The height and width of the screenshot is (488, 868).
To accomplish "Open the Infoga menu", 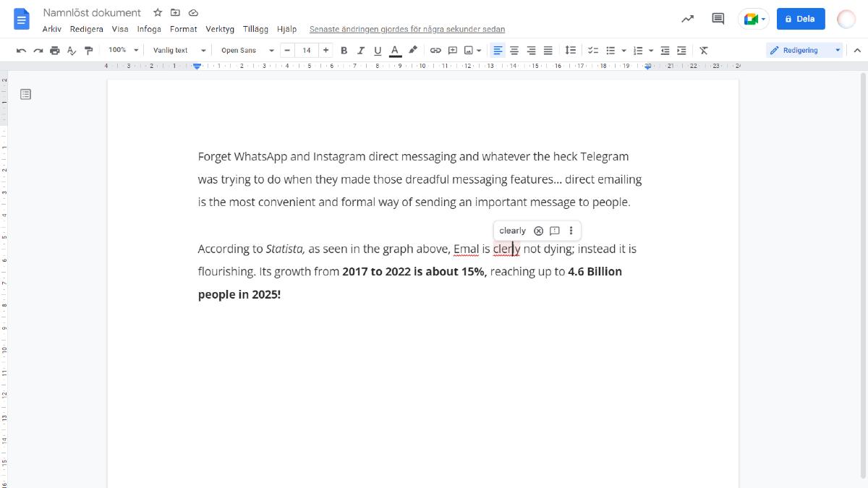I will pos(149,30).
